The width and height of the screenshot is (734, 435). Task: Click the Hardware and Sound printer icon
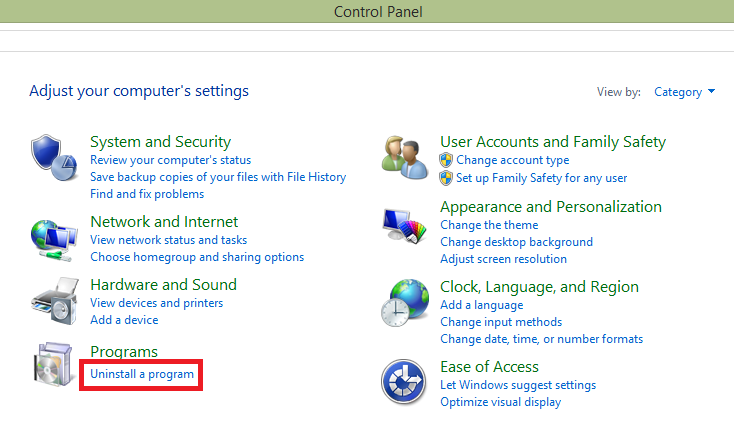tap(52, 301)
